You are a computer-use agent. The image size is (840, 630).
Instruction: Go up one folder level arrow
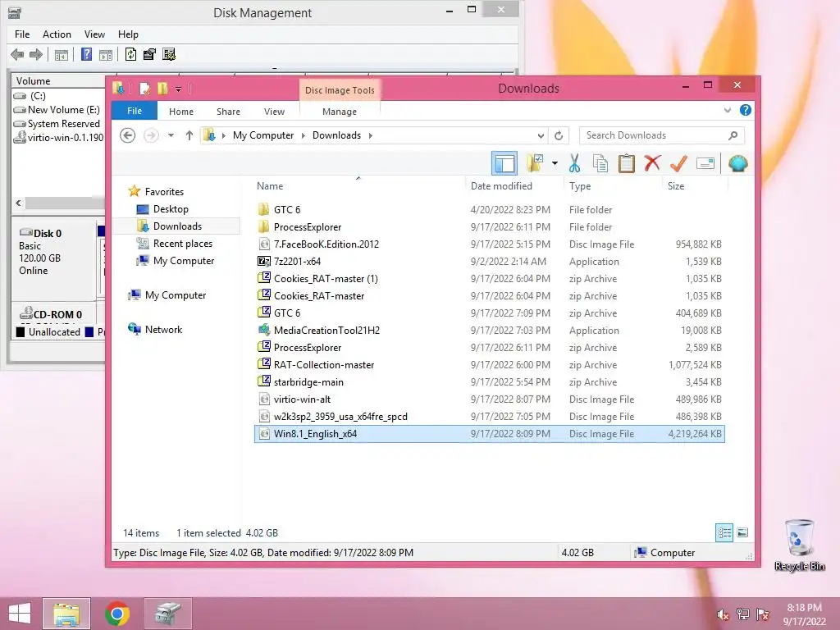click(x=189, y=135)
